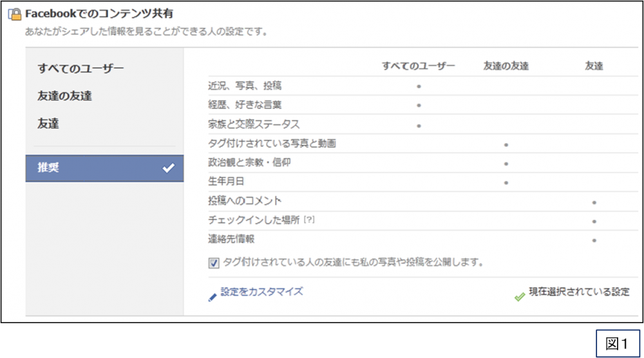This screenshot has height=358, width=644.
Task: Click the 生年月日 row label
Action: point(226,181)
